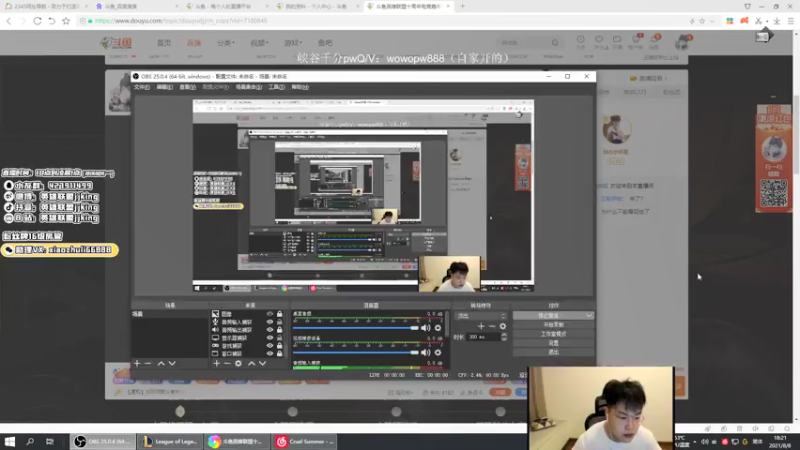Viewport: 800px width, 450px height.
Task: Bookmark page with the star icon left of address bar
Action: point(66,21)
